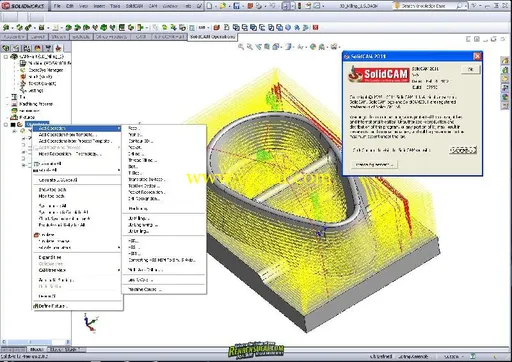This screenshot has height=362, width=512.
Task: Select the SolidCAM manager tab icon
Action: pos(59,48)
